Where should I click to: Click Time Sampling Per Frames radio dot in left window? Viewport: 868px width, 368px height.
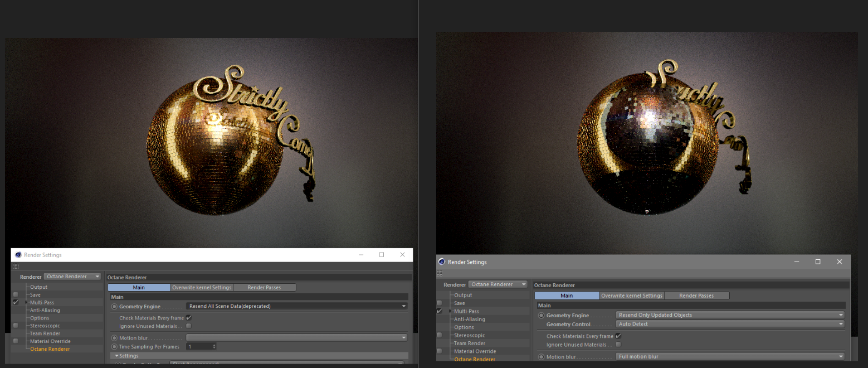114,347
